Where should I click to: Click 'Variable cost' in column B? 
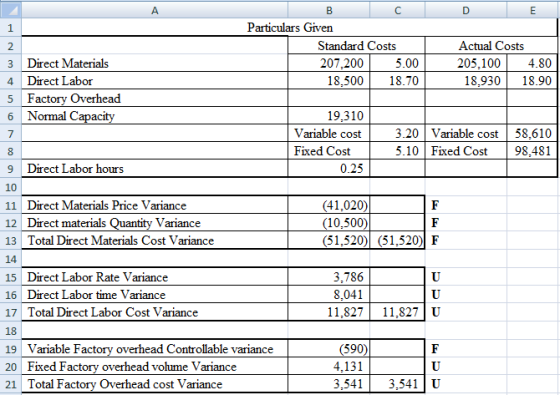(329, 133)
